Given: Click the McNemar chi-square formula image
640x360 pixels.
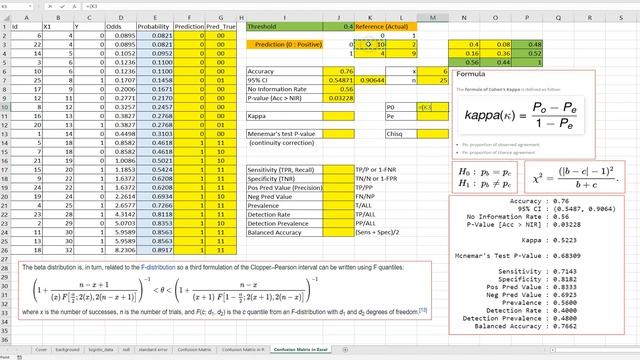Looking at the screenshot, I should (x=575, y=178).
